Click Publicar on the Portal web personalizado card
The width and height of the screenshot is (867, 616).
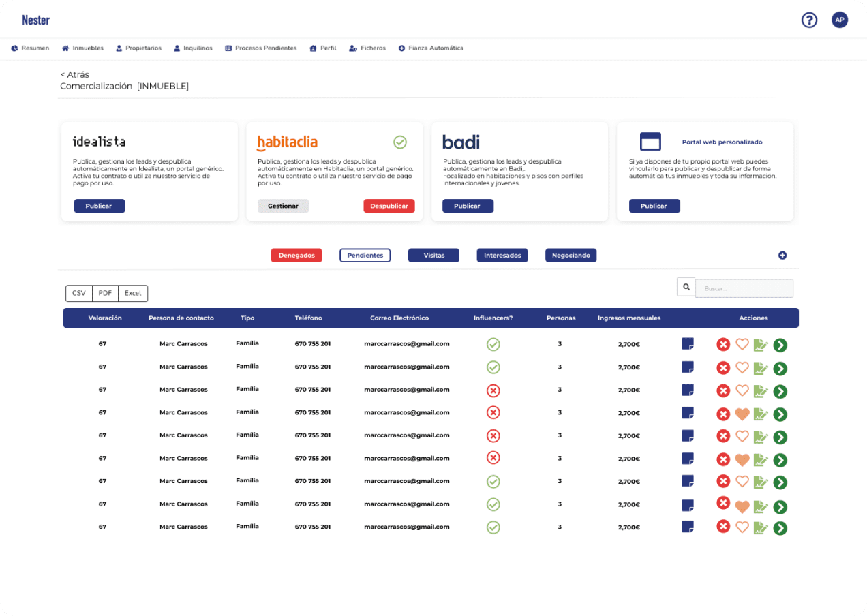[654, 206]
